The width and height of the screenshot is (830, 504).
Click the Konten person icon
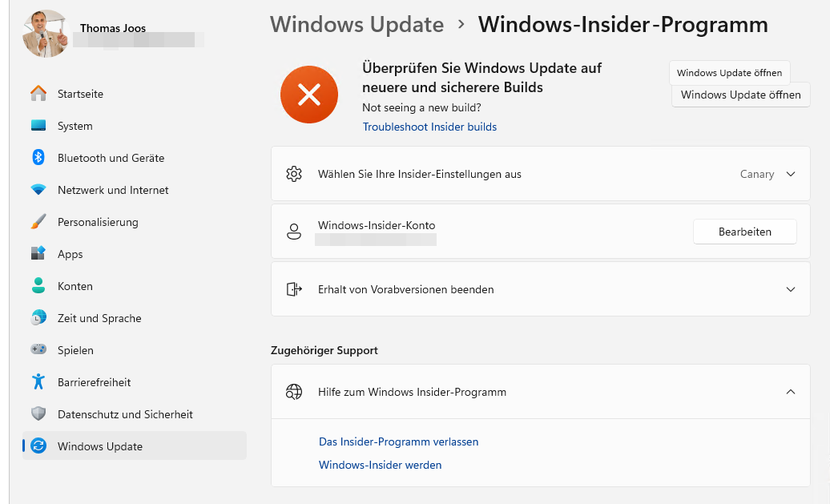[38, 286]
